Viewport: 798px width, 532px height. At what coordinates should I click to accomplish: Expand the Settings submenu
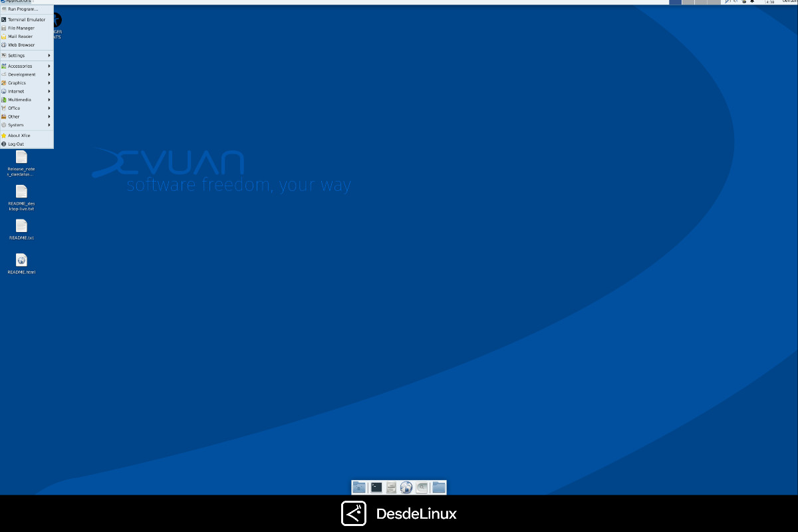coord(20,55)
